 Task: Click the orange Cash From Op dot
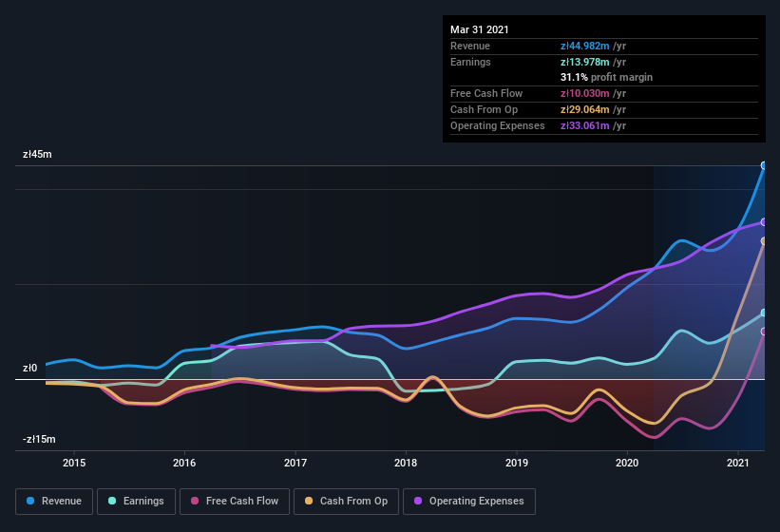[309, 501]
